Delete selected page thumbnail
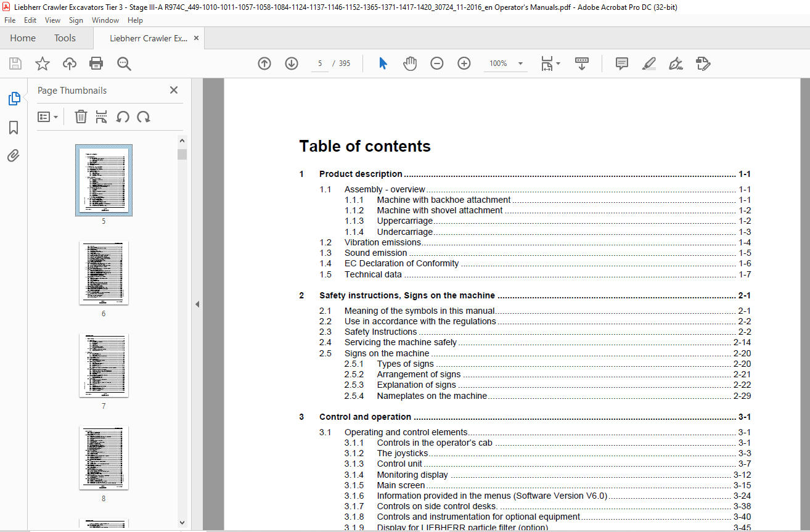Screen dimensions: 810x532 coord(81,117)
